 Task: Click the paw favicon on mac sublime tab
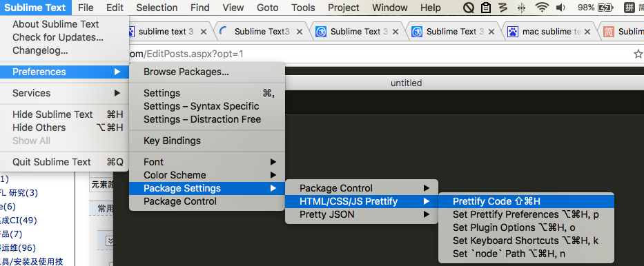click(x=512, y=32)
